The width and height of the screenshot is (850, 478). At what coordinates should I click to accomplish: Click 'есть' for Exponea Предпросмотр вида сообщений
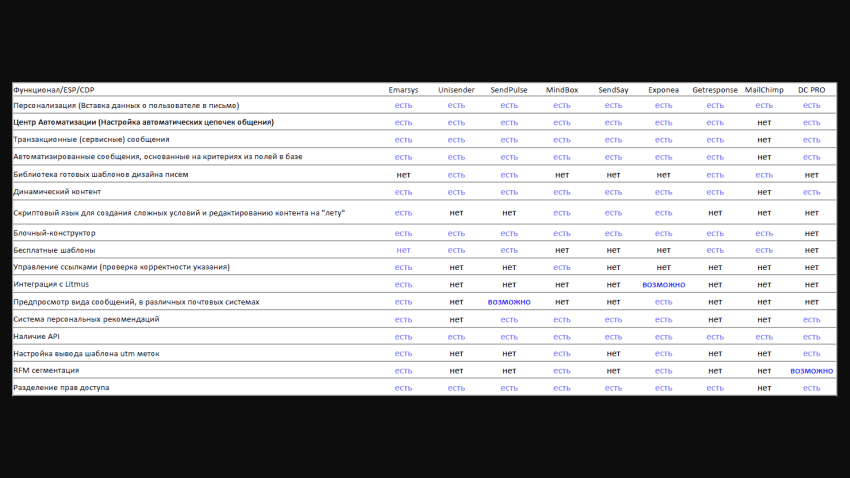[x=664, y=302]
